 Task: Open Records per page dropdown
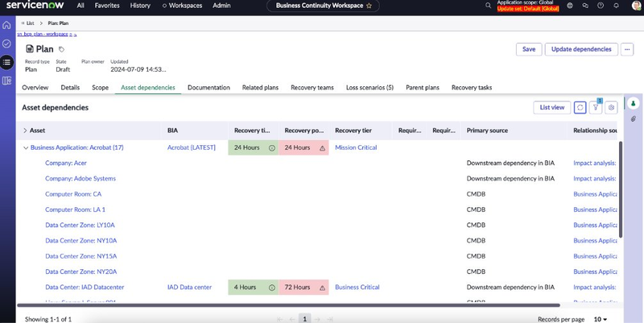[601, 319]
